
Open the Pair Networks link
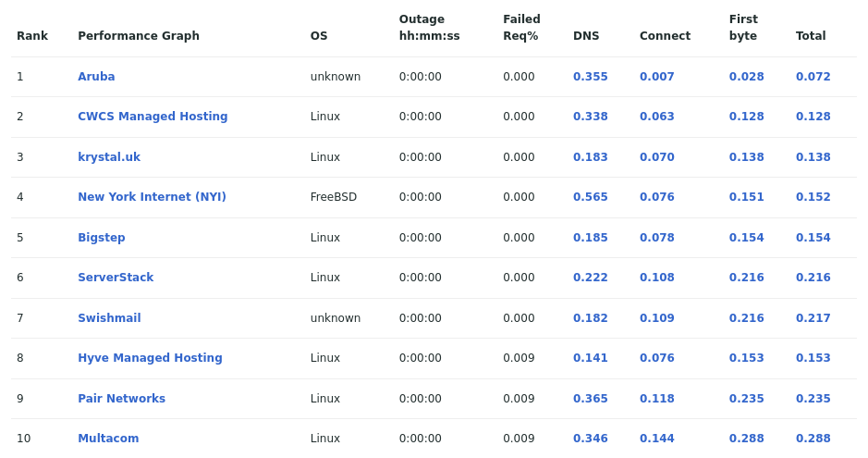122,398
